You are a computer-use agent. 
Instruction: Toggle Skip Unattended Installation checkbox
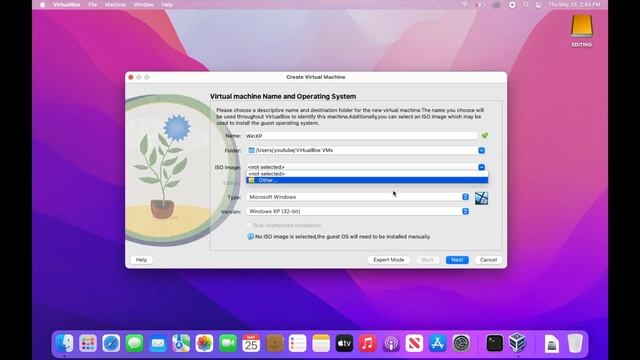[x=249, y=225]
